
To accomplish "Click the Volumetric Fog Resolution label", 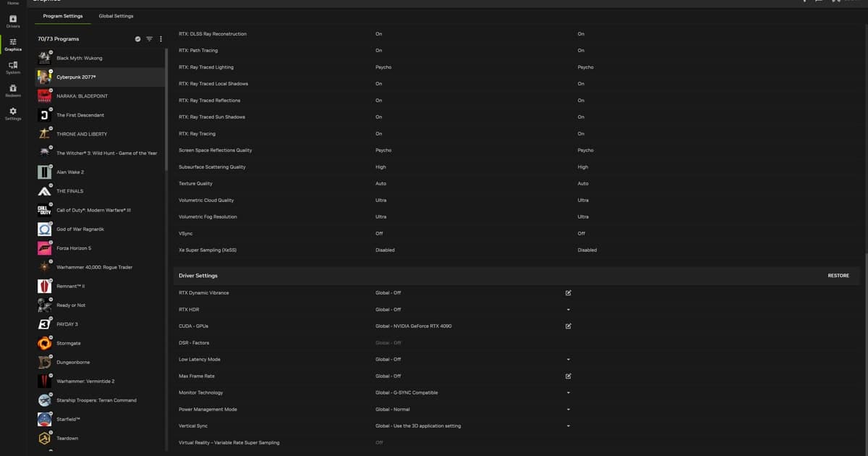I will coord(208,217).
